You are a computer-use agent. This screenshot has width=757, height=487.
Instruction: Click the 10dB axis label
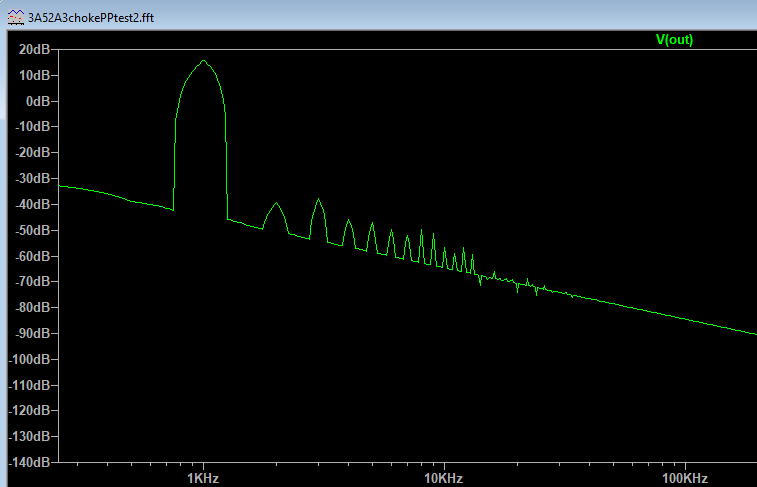34,75
